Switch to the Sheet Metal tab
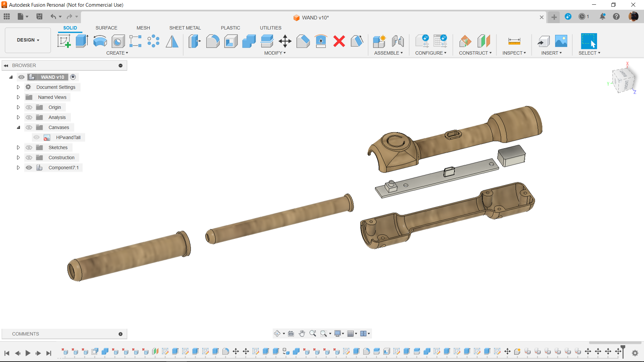 (x=185, y=28)
